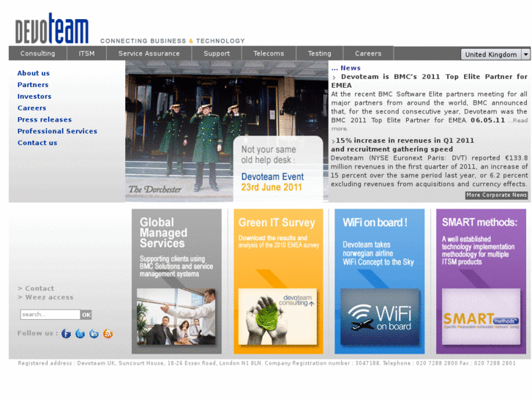Open the 15% increase in revenues headline

point(402,145)
